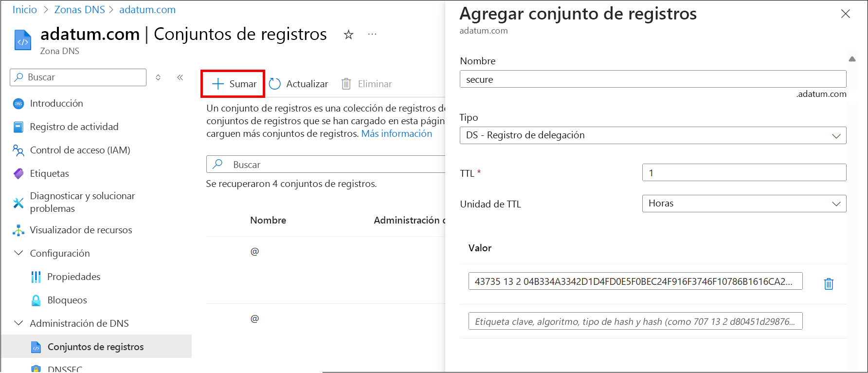Click the Conjuntos de registros icon
Image resolution: width=868 pixels, height=373 pixels.
[x=36, y=347]
